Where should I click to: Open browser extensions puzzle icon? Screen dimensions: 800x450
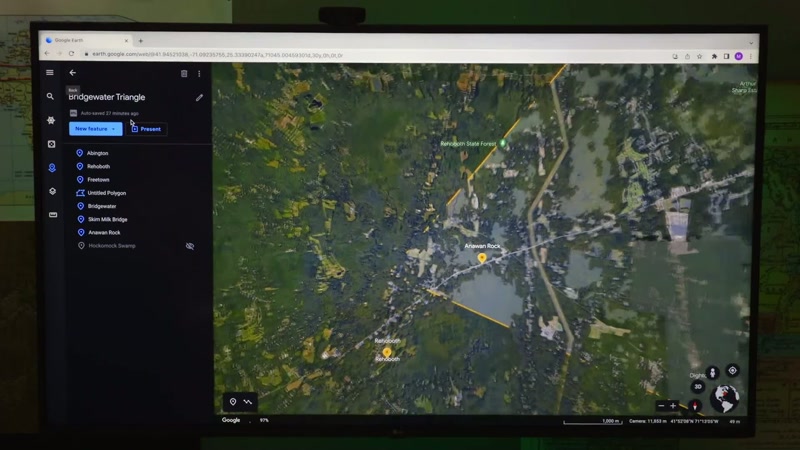(x=714, y=57)
